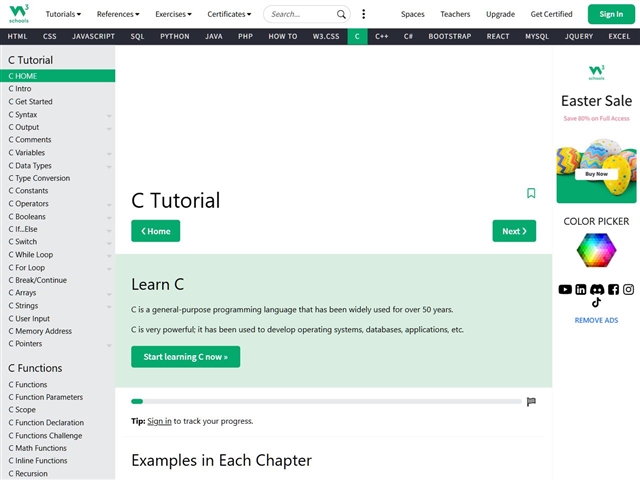
Task: Select C HOME in the sidebar
Action: point(58,76)
